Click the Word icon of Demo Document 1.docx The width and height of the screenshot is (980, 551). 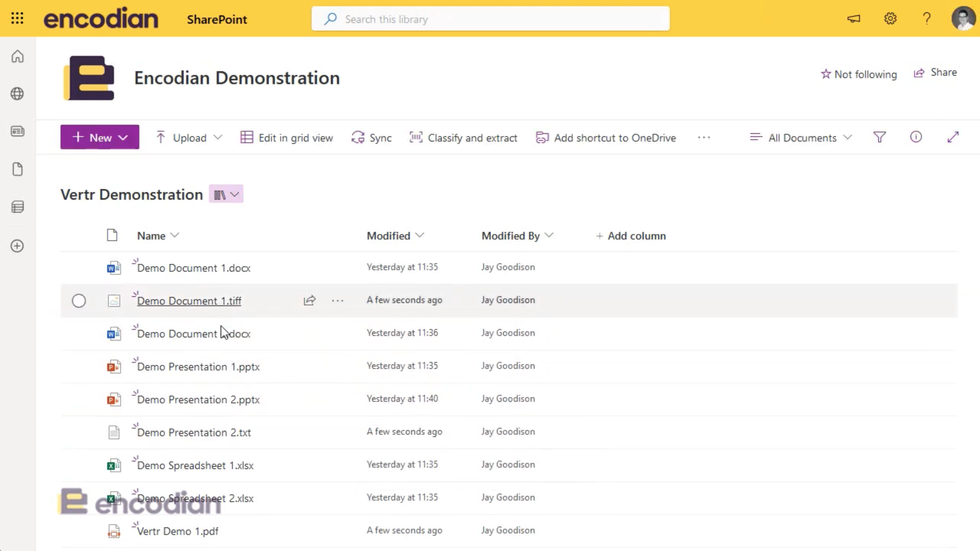(x=113, y=268)
